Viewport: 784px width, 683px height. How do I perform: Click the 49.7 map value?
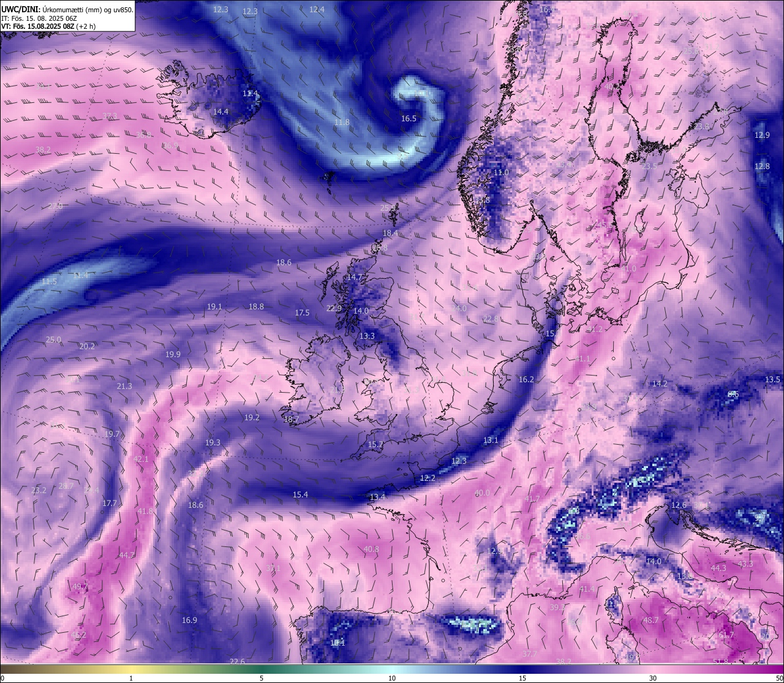[x=80, y=587]
